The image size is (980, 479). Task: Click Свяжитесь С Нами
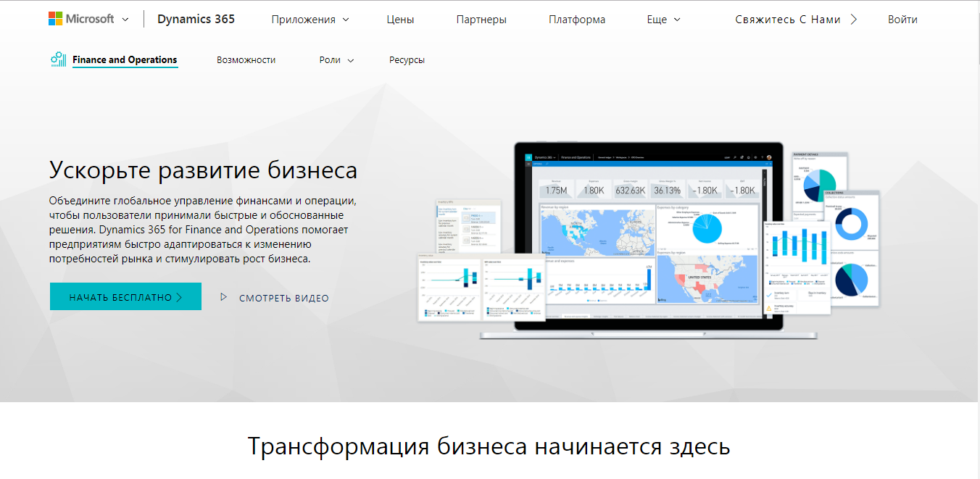click(787, 20)
